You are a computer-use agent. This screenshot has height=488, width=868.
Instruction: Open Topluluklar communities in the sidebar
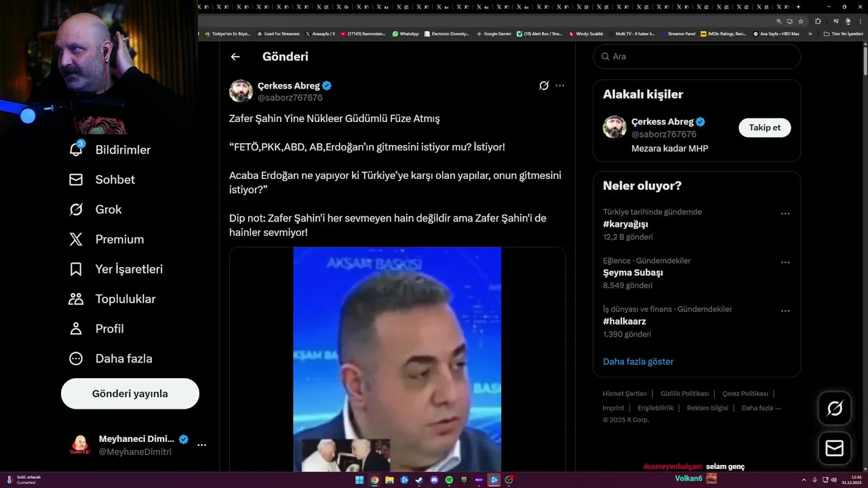pos(112,299)
